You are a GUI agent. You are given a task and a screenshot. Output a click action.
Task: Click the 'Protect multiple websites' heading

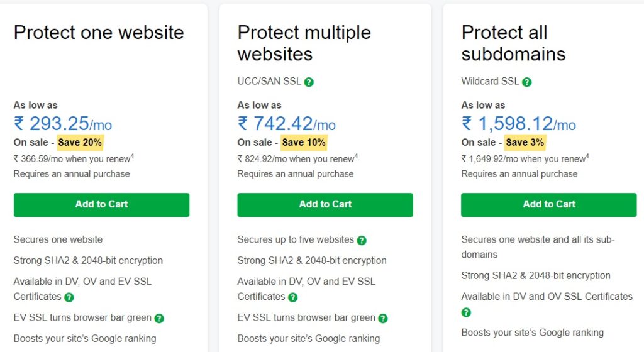coord(304,43)
